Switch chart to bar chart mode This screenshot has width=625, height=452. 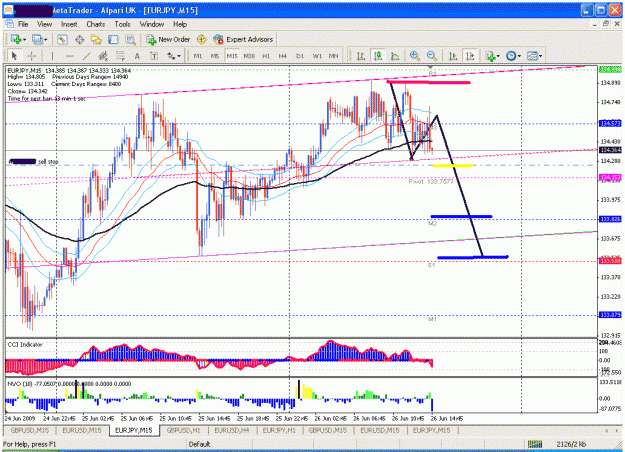(361, 56)
